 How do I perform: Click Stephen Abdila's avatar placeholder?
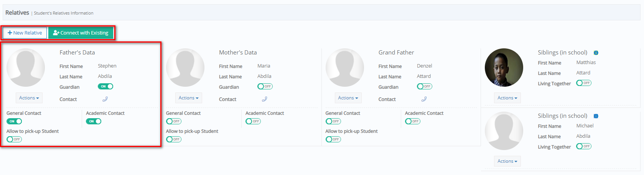point(26,68)
